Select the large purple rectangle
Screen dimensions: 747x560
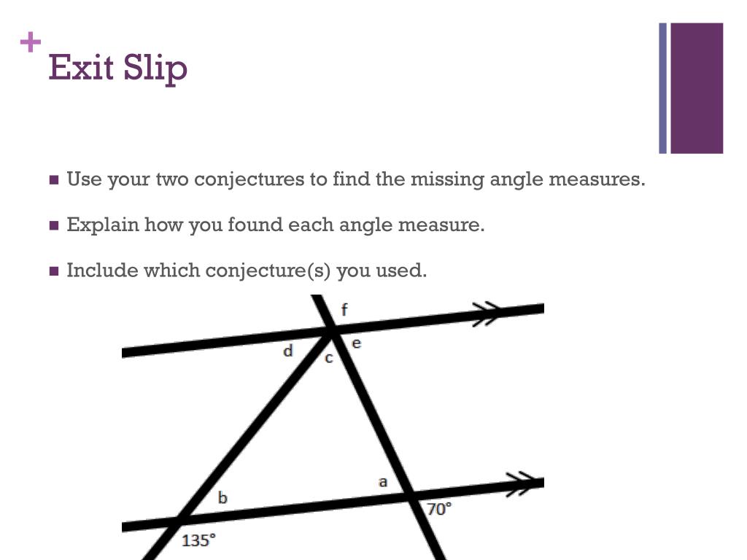pyautogui.click(x=697, y=88)
